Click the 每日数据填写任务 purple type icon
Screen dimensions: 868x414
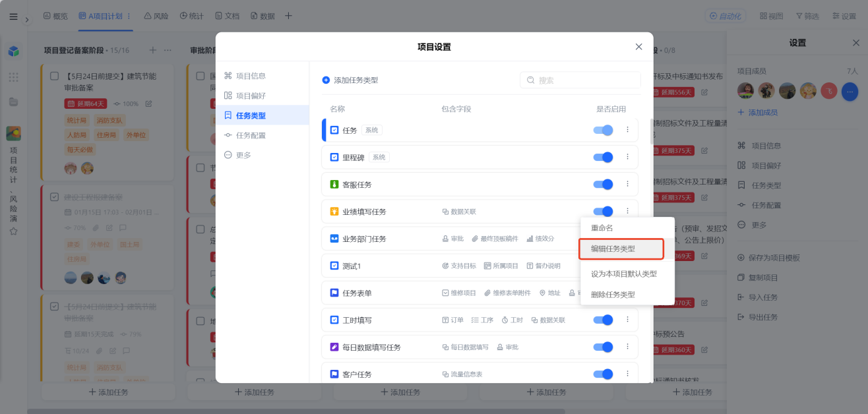334,347
